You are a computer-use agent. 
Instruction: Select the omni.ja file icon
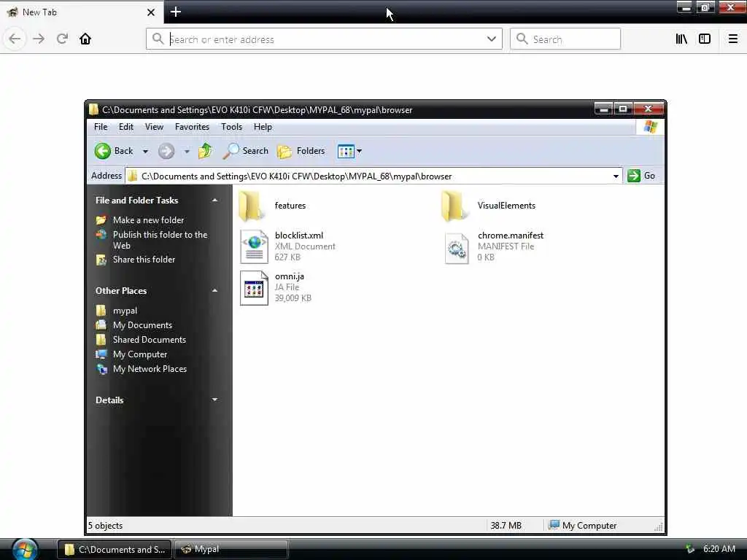(254, 287)
